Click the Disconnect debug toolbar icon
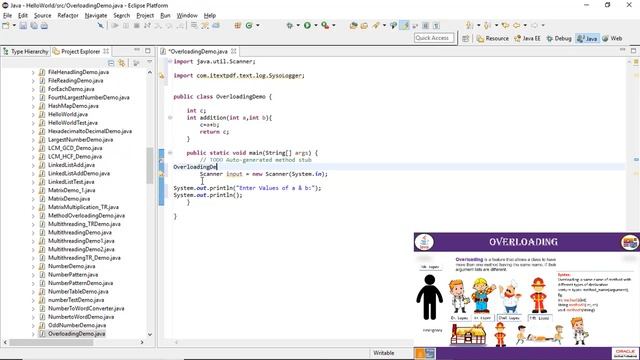 147,25
